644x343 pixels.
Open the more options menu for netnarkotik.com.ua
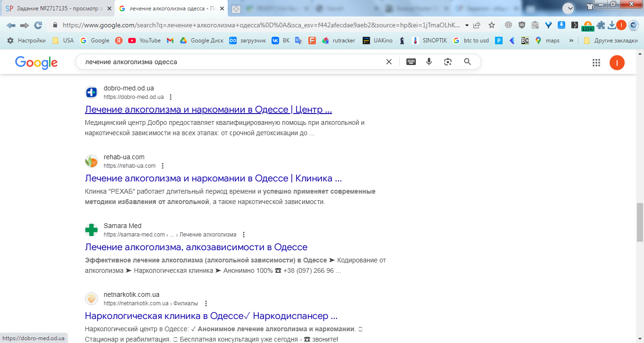pos(205,303)
